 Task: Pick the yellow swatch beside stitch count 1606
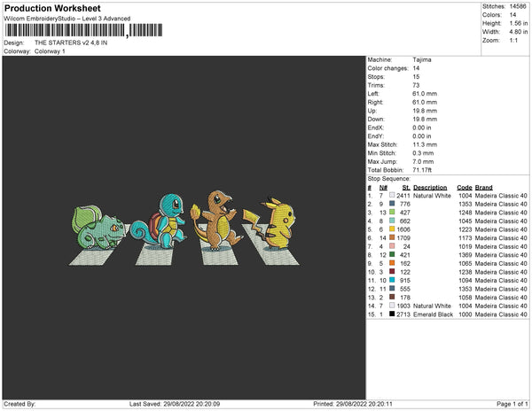392,229
